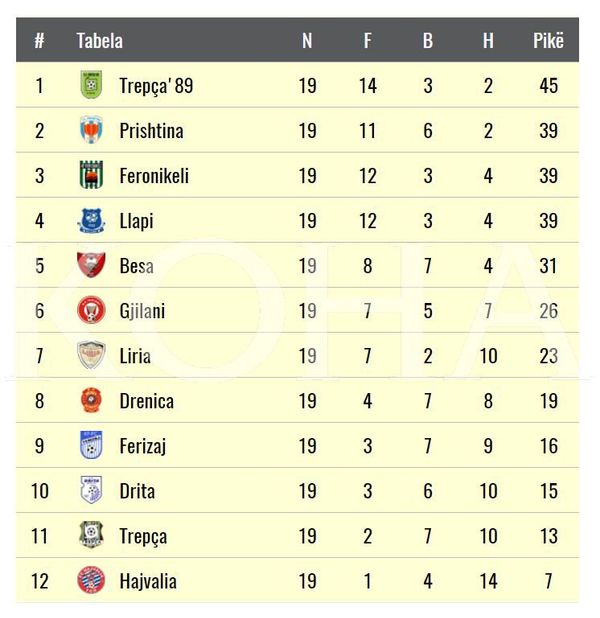
Task: Open the Llapi blue crest
Action: [x=91, y=221]
